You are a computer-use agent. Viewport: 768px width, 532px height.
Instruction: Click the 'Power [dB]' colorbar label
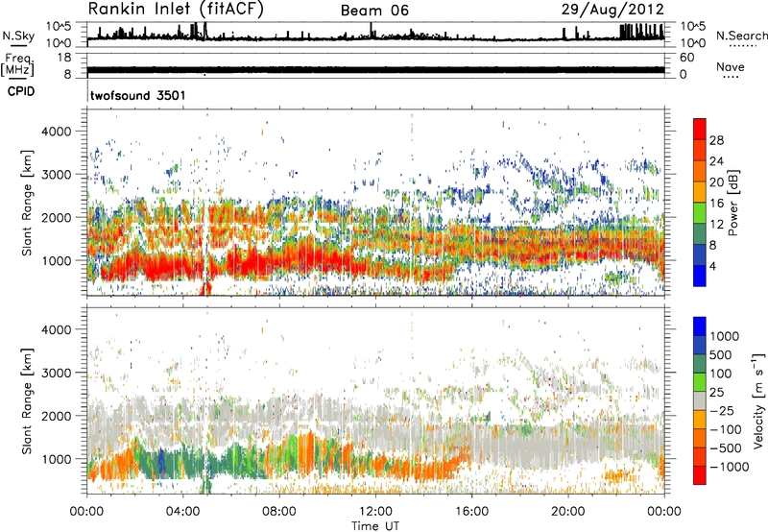732,203
